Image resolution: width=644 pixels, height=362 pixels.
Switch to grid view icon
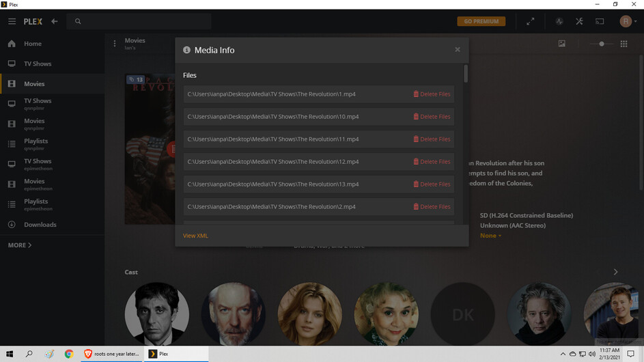[x=624, y=44]
